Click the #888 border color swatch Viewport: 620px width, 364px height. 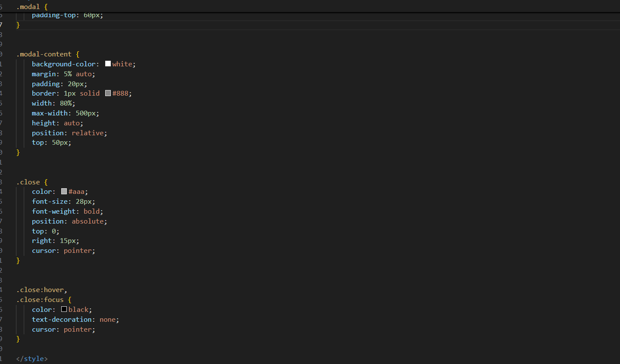(108, 93)
